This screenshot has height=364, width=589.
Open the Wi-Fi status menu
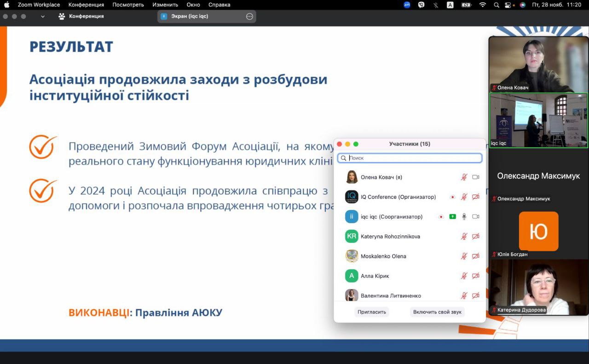pyautogui.click(x=482, y=5)
